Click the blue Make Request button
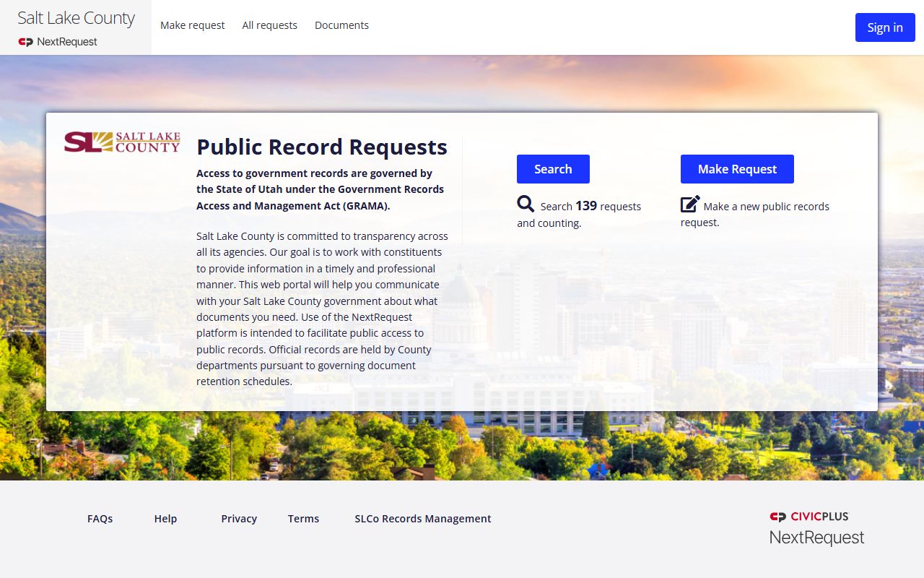 737,169
